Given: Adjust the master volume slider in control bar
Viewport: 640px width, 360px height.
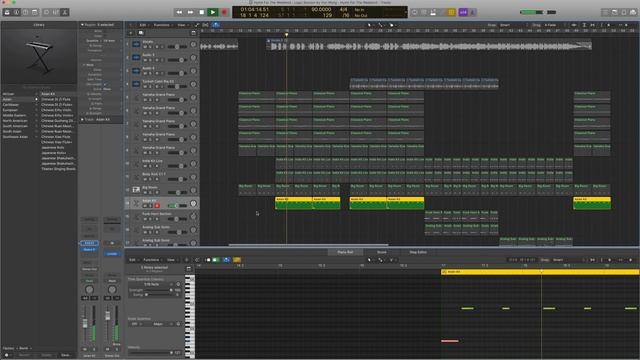Looking at the screenshot, I should point(532,12).
